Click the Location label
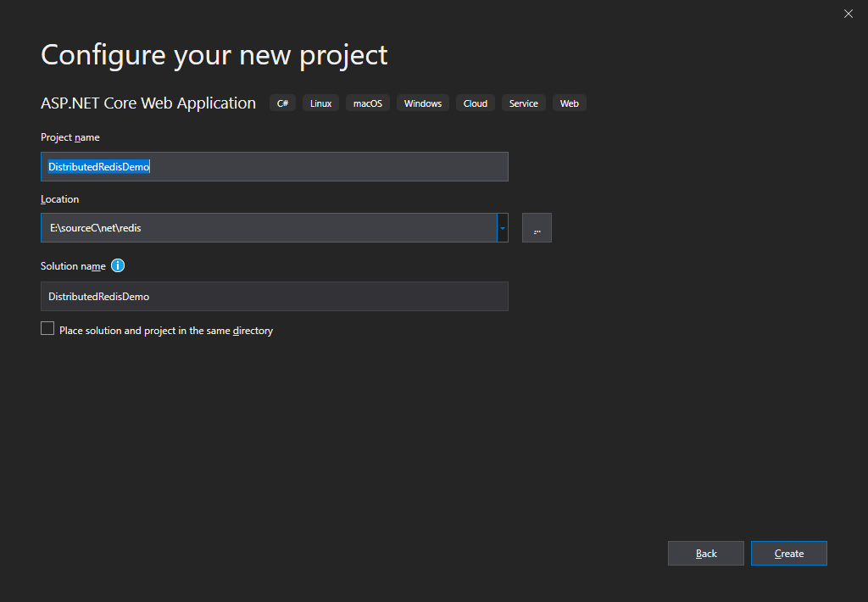 click(x=60, y=199)
